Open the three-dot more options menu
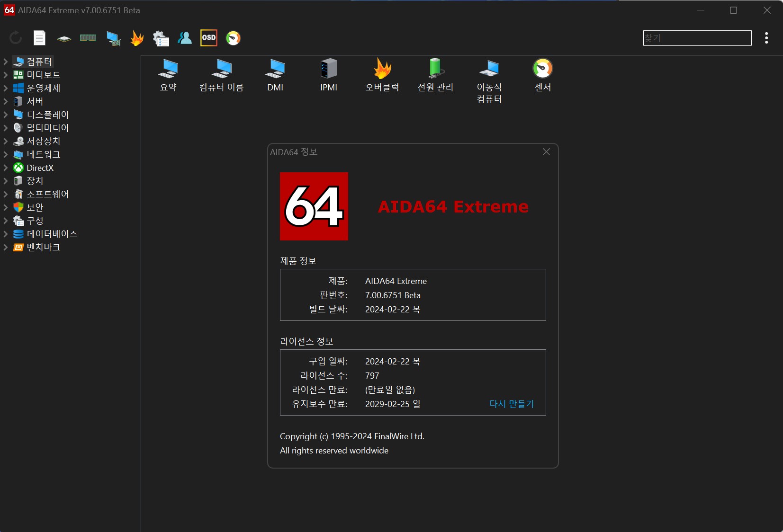783x532 pixels. (766, 38)
